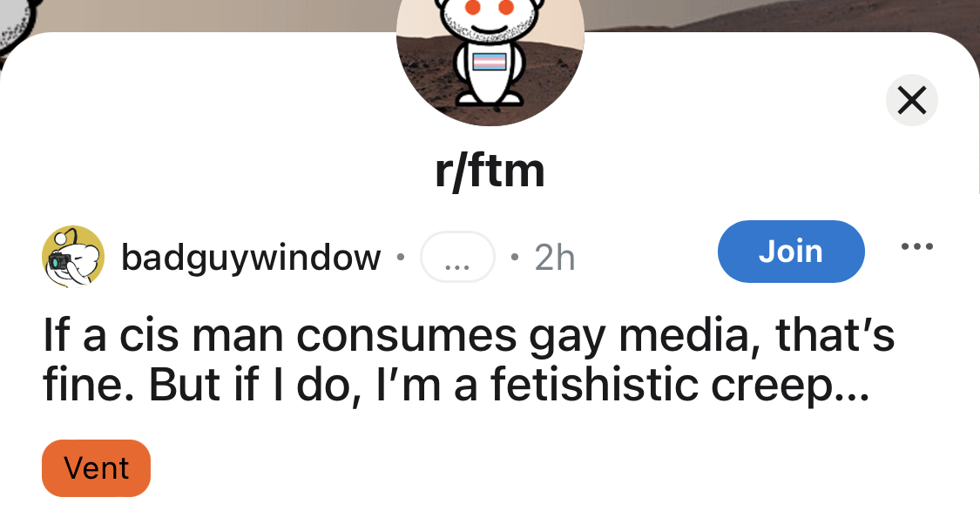Join the r/ftm community
The image size is (980, 524).
tap(791, 251)
